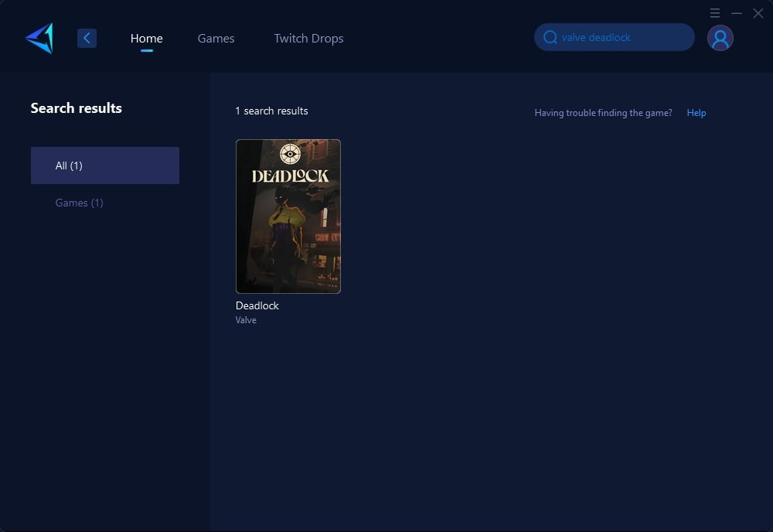Minimize the window
Screen dimensions: 773x532
(x=737, y=13)
